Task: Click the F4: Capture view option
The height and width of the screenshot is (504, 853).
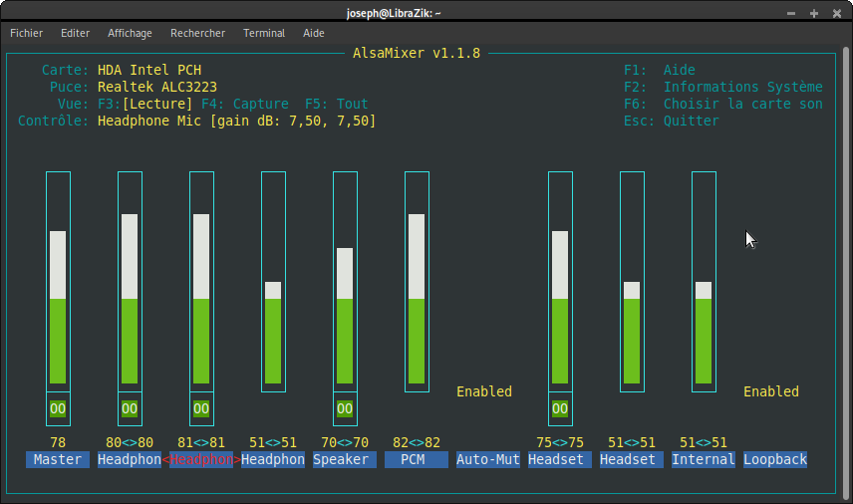Action: (245, 104)
